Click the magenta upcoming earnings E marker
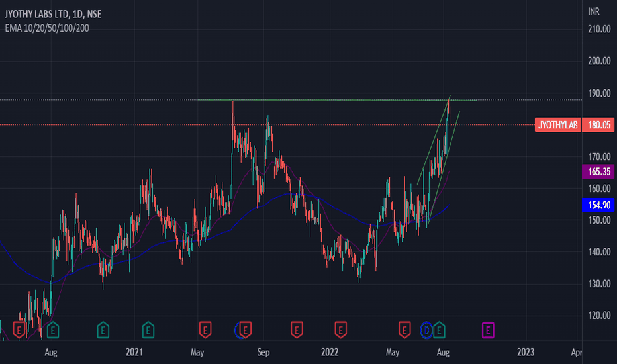Image resolution: width=617 pixels, height=364 pixels. [x=488, y=330]
